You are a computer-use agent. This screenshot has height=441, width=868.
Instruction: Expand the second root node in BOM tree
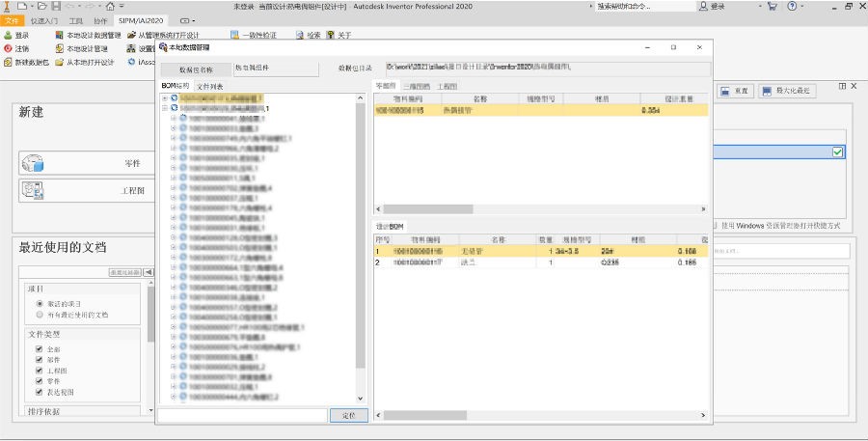[x=165, y=109]
